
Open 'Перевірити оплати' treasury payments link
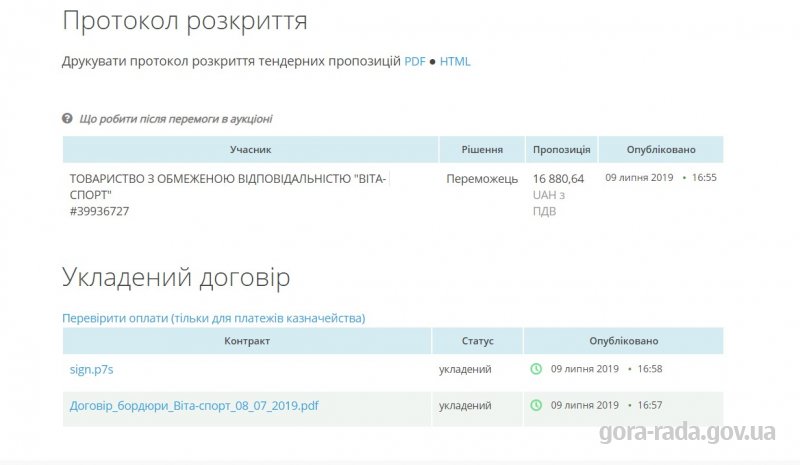[x=213, y=318]
